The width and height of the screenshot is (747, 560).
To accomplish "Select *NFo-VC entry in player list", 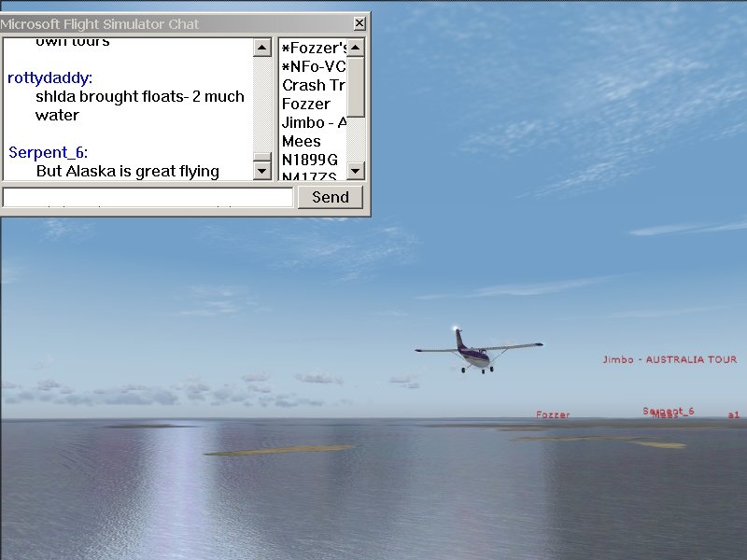I will 313,66.
